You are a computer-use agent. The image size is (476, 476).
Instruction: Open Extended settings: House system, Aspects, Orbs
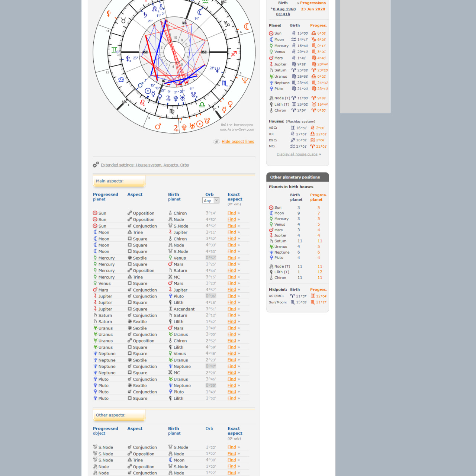[145, 165]
